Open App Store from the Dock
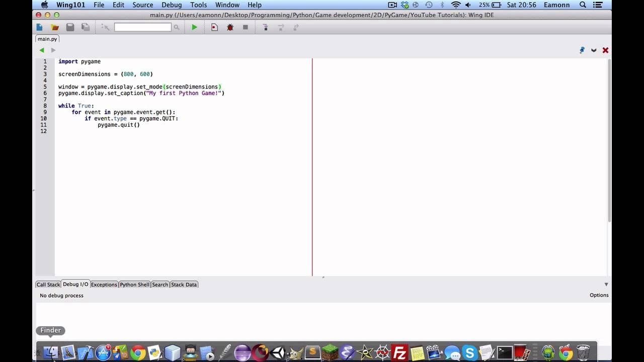Image resolution: width=644 pixels, height=362 pixels. coord(103,352)
